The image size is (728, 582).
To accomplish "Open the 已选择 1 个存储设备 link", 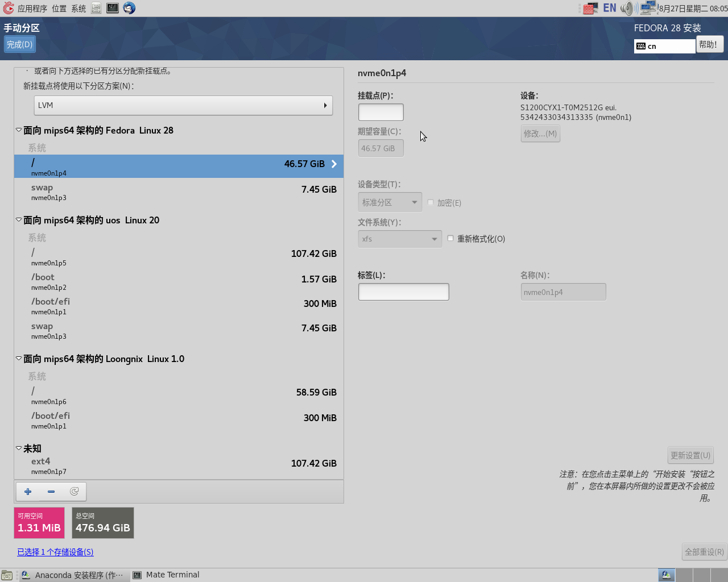I will click(55, 552).
